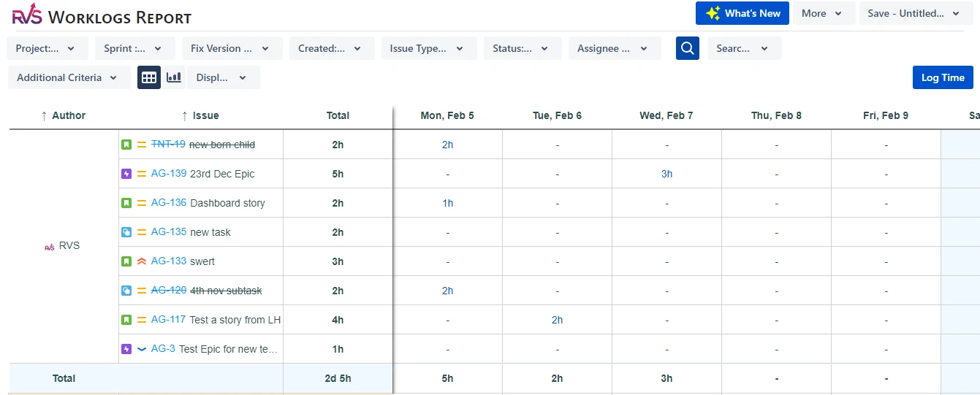The width and height of the screenshot is (980, 395).
Task: Open the 3h worklog on Wed, Feb 7
Action: click(x=666, y=174)
